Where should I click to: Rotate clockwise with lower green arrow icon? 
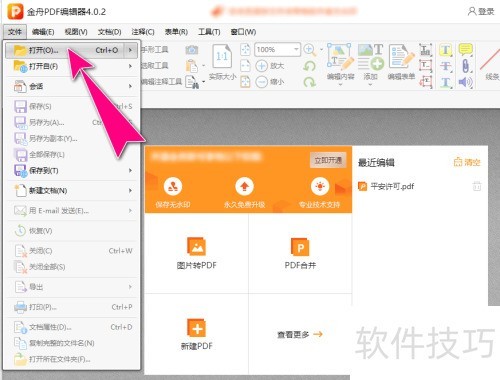tap(310, 82)
